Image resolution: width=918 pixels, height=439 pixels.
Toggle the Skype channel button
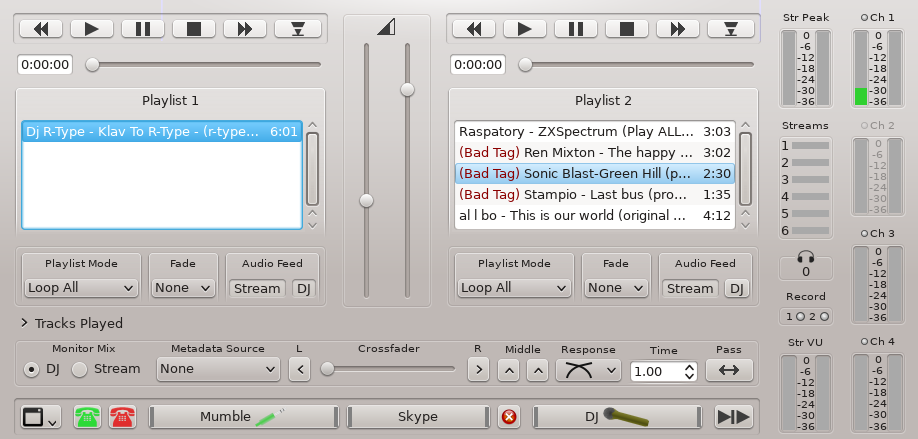click(x=418, y=417)
